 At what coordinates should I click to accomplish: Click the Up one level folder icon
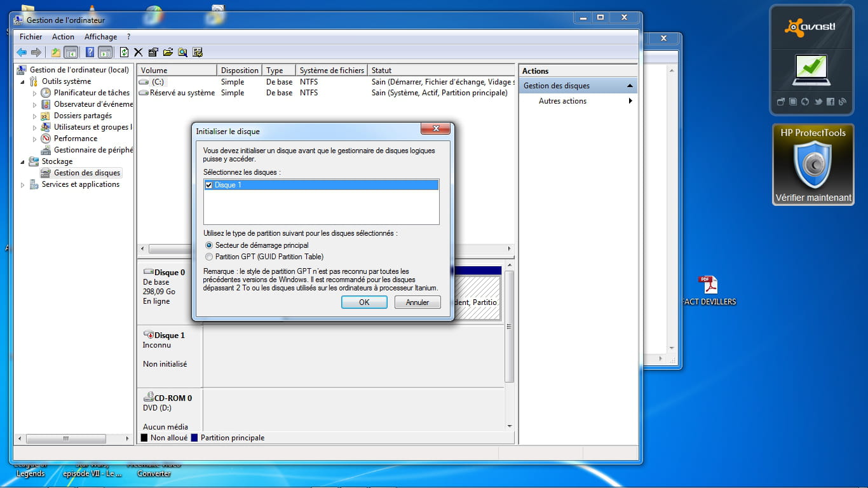tap(56, 52)
